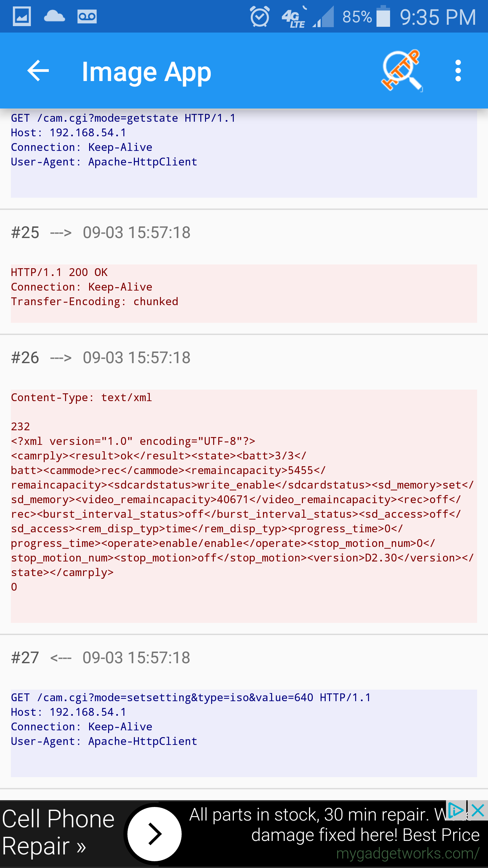Tap the back arrow in the app bar
This screenshot has width=488, height=868.
tap(38, 71)
